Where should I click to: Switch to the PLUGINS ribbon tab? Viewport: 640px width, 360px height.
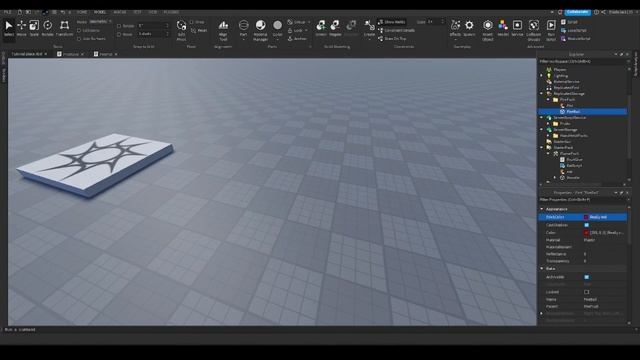tap(171, 12)
